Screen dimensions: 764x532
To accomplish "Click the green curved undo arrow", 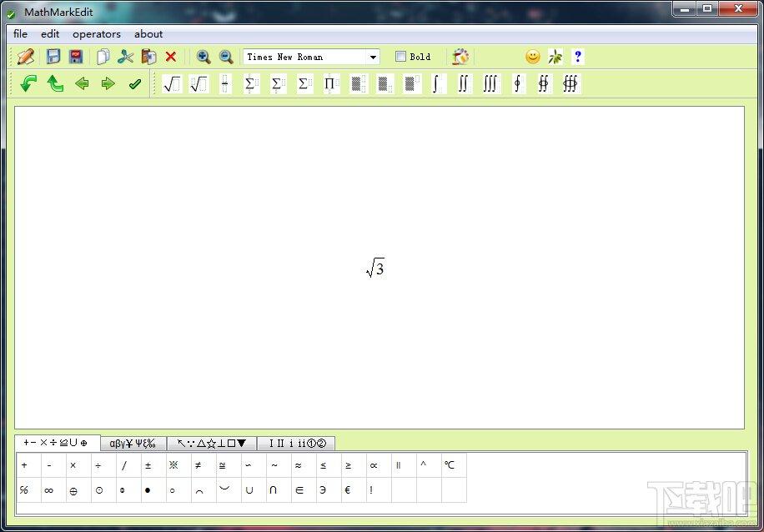I will tap(28, 83).
